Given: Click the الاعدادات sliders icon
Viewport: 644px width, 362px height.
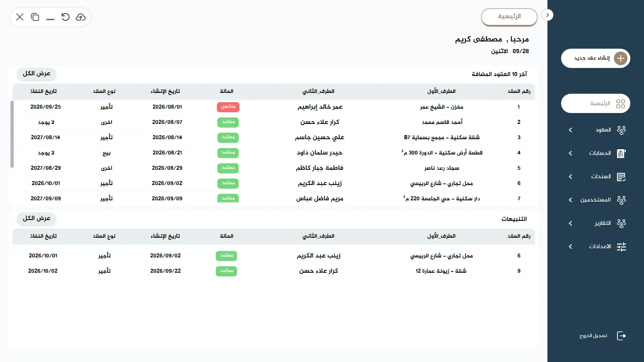Looking at the screenshot, I should pos(621,247).
